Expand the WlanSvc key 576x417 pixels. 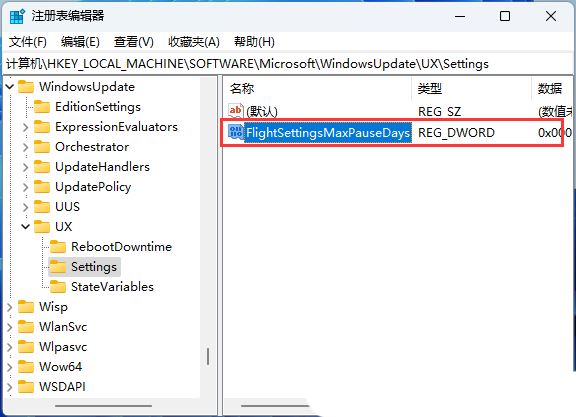tap(10, 327)
